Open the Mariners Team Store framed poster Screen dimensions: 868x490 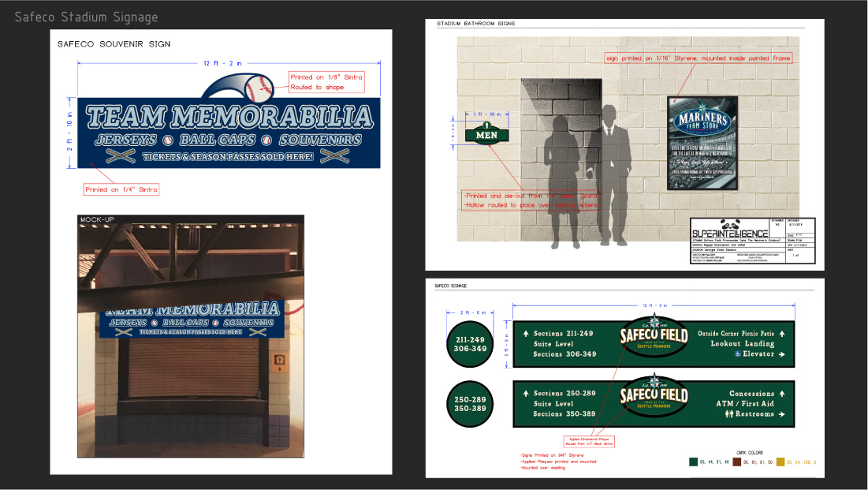tap(702, 144)
